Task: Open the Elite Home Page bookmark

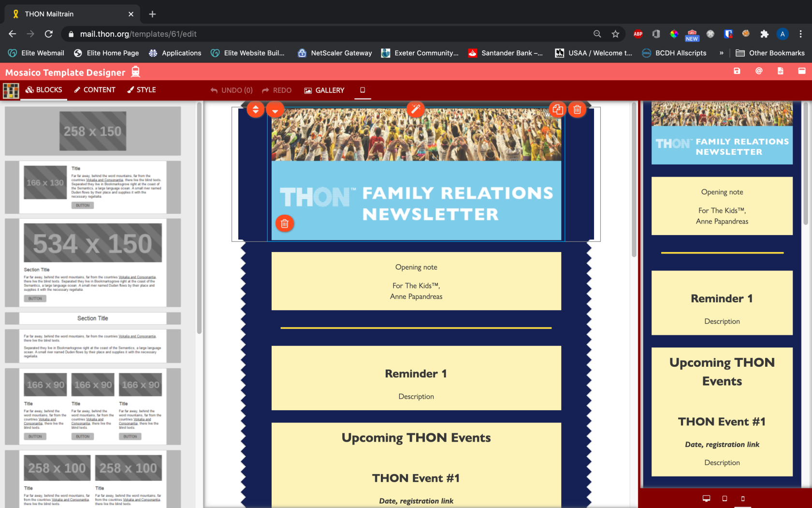Action: [106, 53]
